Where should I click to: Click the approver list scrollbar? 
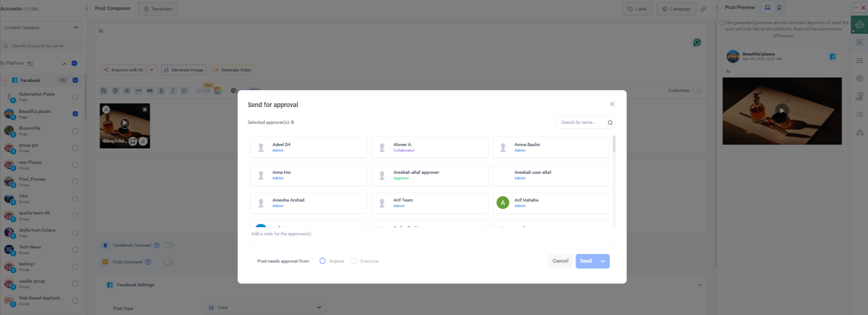(614, 144)
